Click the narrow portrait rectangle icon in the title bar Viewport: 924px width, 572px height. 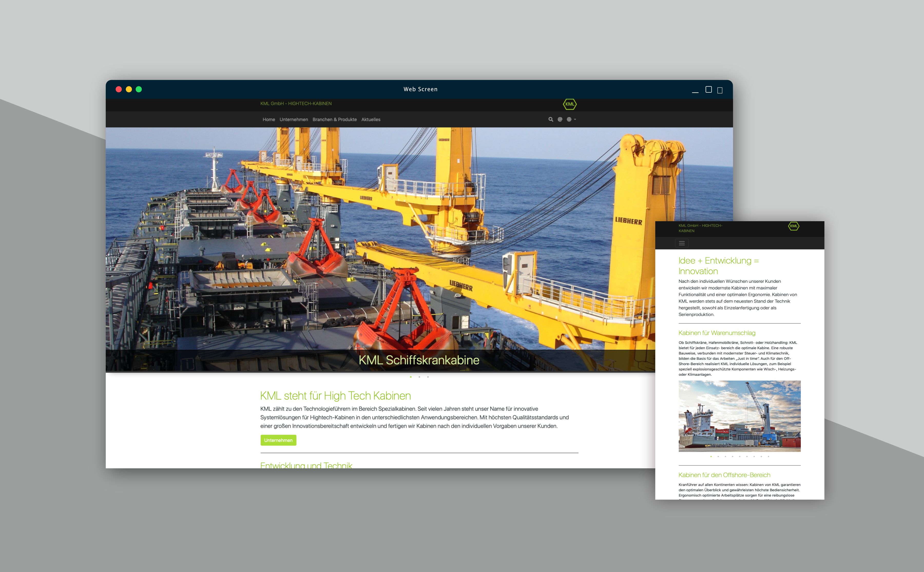coord(720,90)
